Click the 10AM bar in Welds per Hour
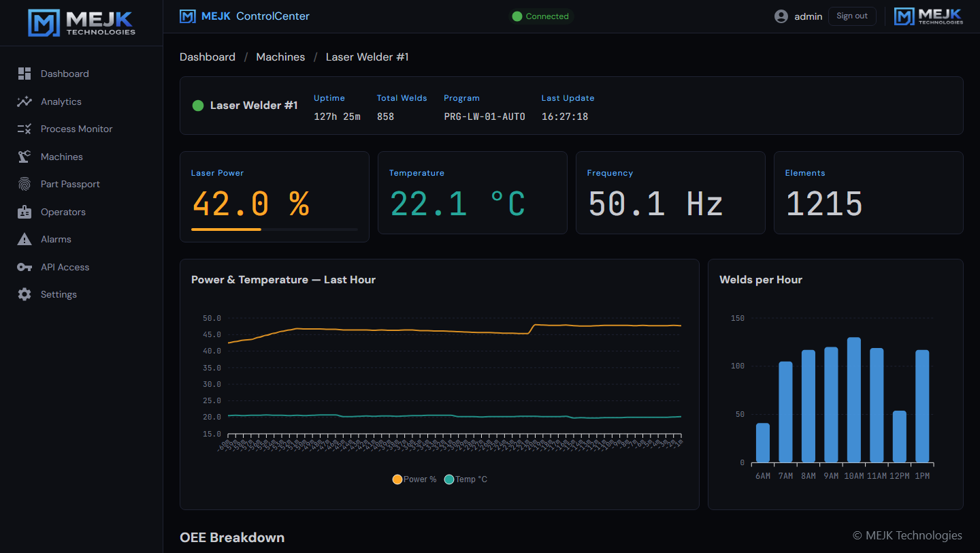Viewport: 980px width, 553px height. 854,400
